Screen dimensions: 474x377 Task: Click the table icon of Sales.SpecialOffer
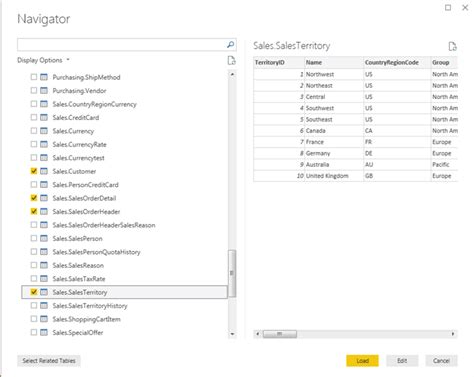(44, 332)
